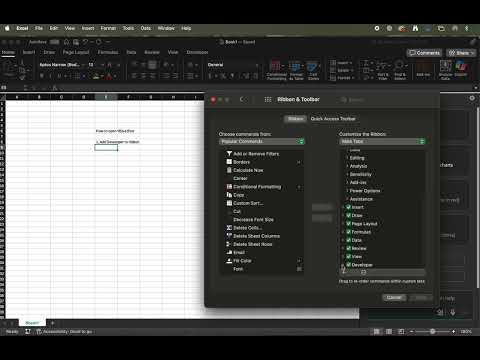This screenshot has height=360, width=480.
Task: Open Apple menu
Action: (7, 28)
